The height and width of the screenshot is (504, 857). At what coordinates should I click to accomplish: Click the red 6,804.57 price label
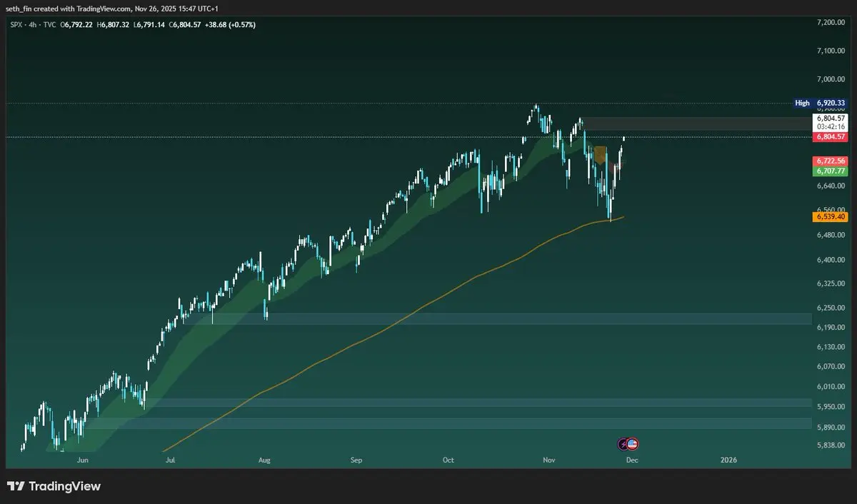(830, 136)
